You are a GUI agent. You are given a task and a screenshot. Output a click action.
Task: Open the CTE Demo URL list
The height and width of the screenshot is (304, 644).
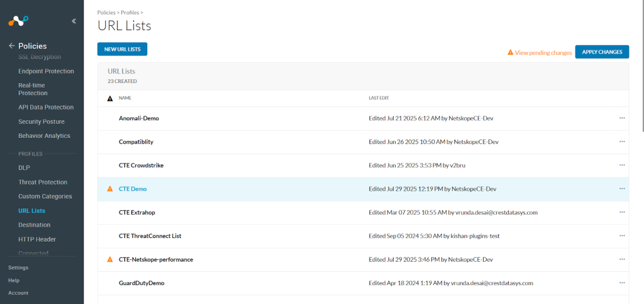[x=133, y=189]
